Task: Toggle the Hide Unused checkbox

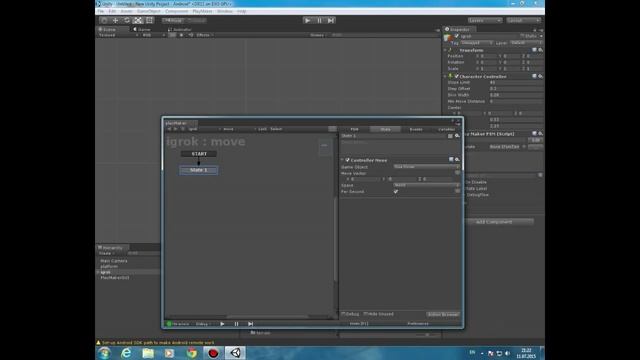Action: tap(366, 314)
